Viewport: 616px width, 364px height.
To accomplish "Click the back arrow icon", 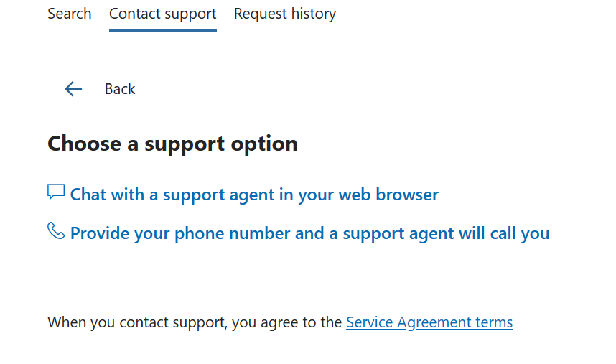I will [x=73, y=89].
